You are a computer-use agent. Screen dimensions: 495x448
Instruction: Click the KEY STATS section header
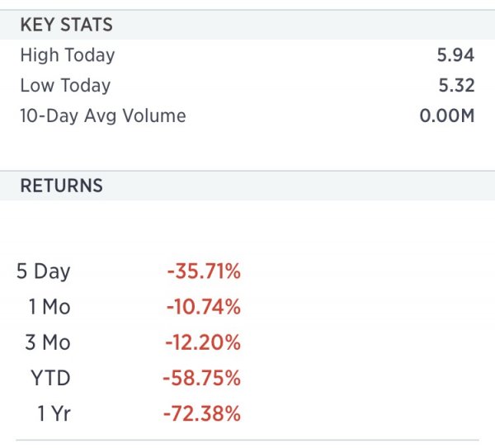pos(66,25)
